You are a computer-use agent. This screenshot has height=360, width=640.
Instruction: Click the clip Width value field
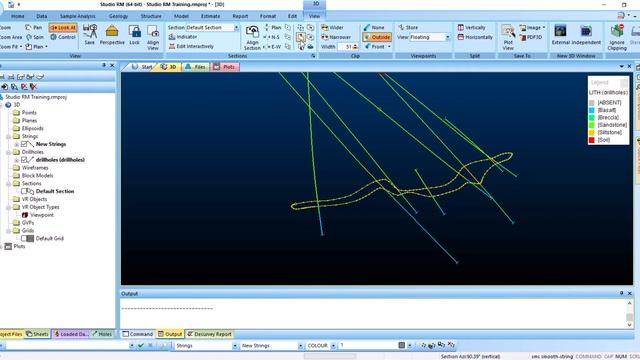345,47
